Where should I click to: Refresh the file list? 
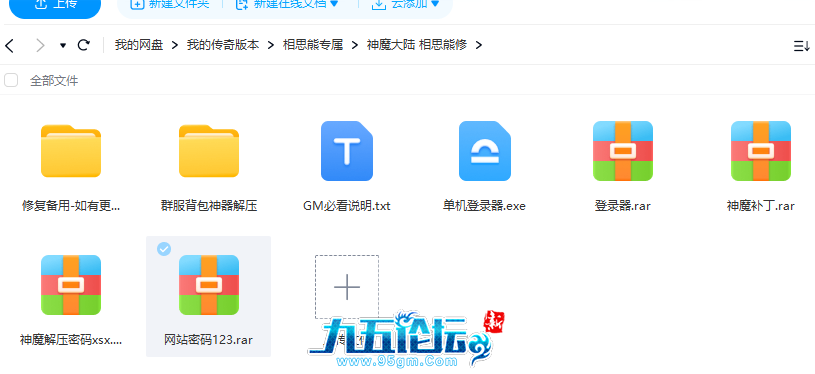tap(84, 45)
